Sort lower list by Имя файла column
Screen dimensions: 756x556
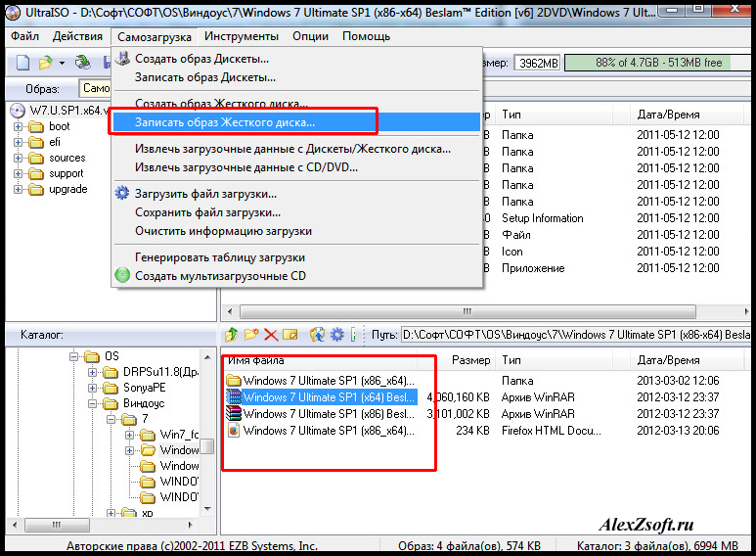point(321,360)
